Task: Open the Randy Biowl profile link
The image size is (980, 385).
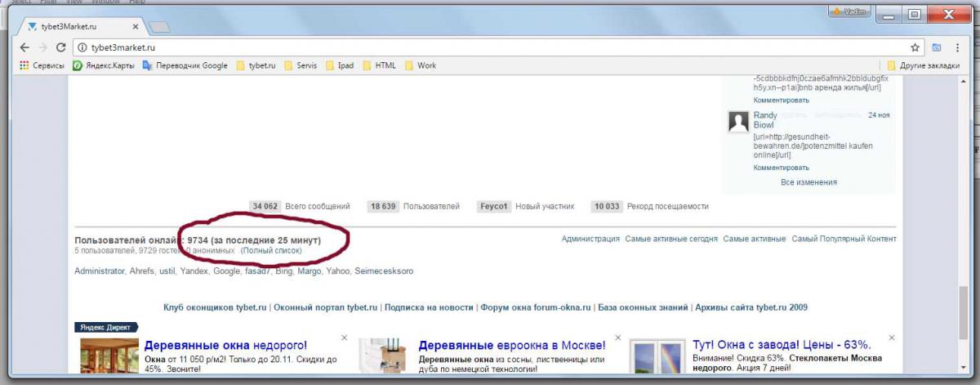Action: click(x=765, y=121)
